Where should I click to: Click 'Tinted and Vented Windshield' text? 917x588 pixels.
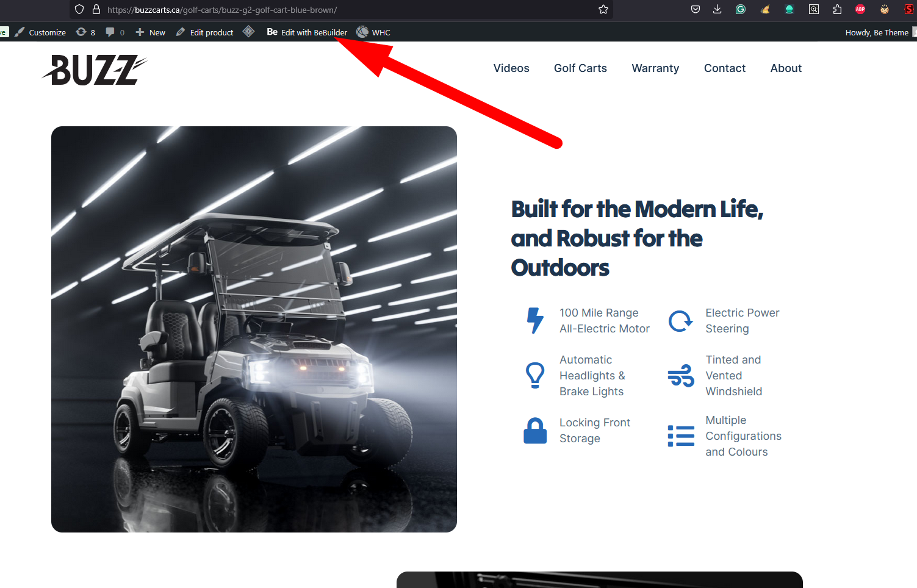pos(734,376)
